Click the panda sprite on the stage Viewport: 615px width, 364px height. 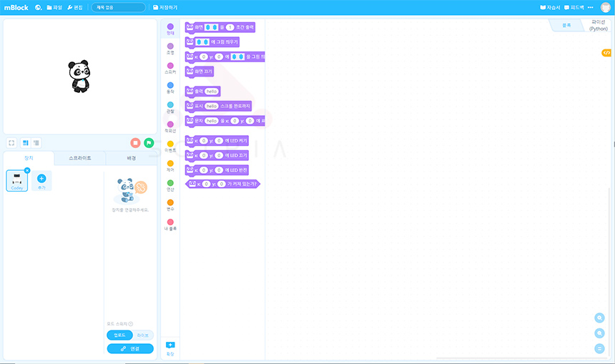79,76
